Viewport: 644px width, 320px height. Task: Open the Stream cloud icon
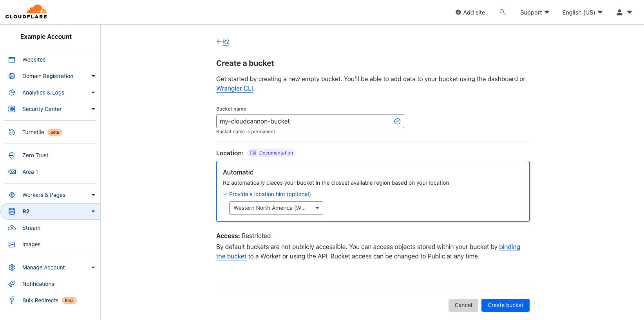(12, 227)
